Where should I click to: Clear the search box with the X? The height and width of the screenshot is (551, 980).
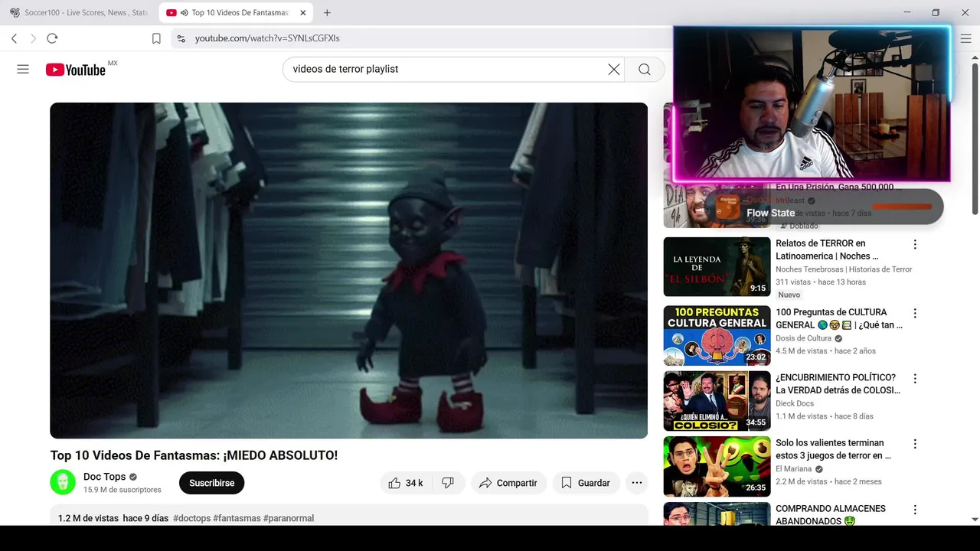[x=614, y=69]
